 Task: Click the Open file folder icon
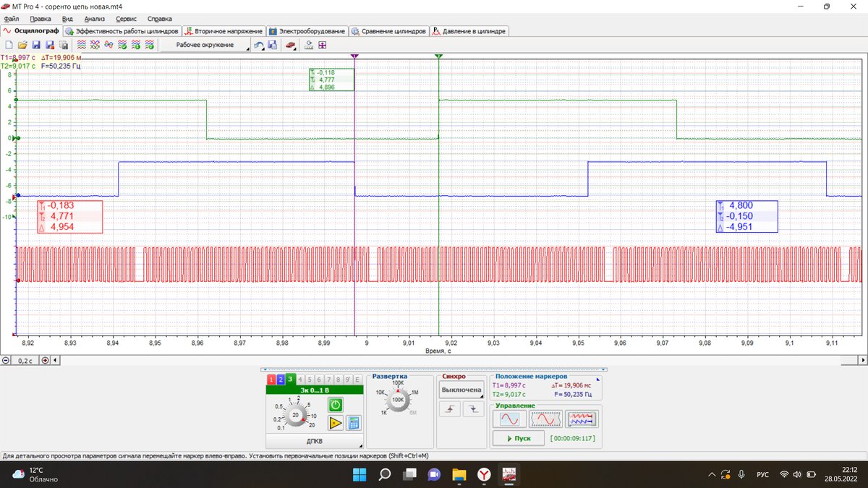23,45
